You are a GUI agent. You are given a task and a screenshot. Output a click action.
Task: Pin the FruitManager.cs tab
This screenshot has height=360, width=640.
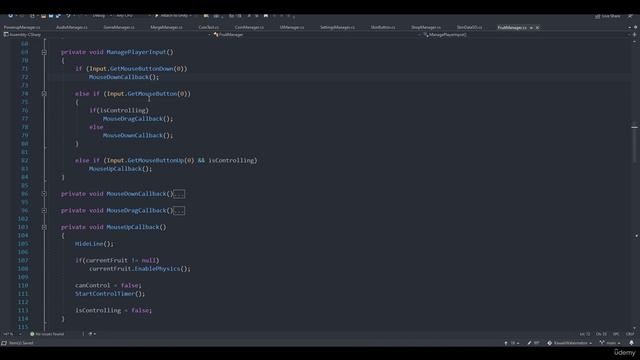531,27
